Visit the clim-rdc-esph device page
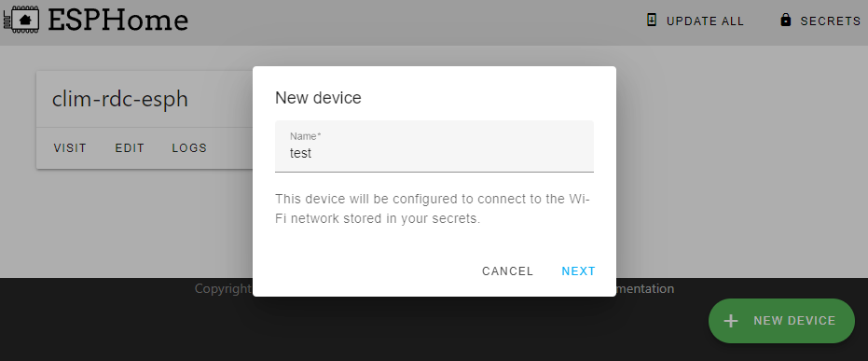The height and width of the screenshot is (361, 868). [x=70, y=147]
